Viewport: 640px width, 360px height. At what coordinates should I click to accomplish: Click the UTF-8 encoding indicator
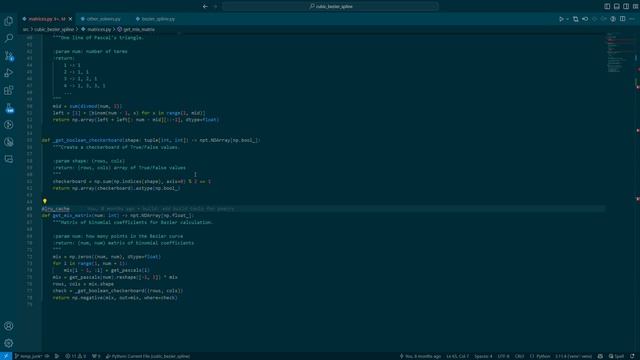[503, 356]
